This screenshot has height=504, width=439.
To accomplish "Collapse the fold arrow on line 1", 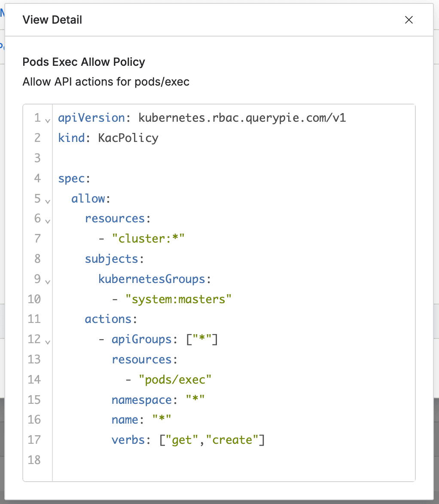I will pos(48,120).
